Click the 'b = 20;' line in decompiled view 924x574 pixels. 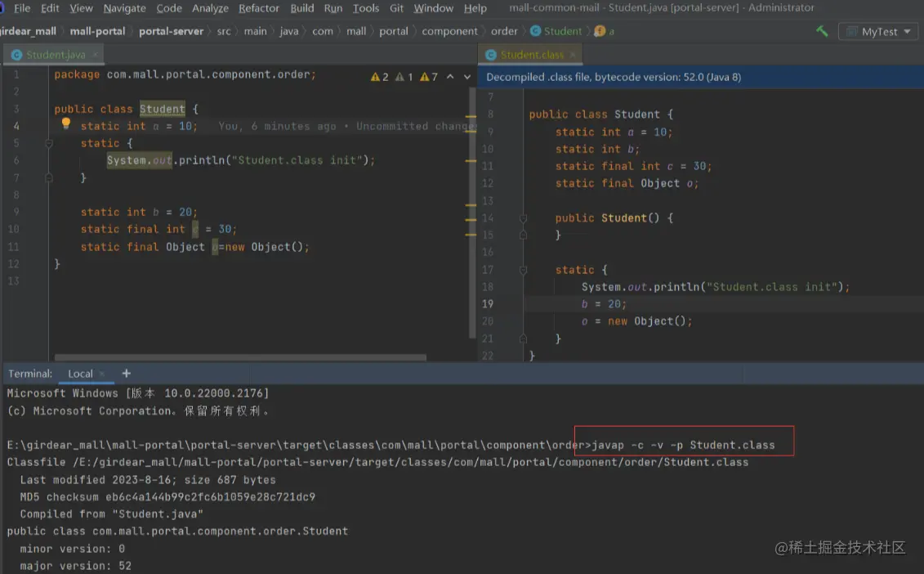click(x=604, y=304)
